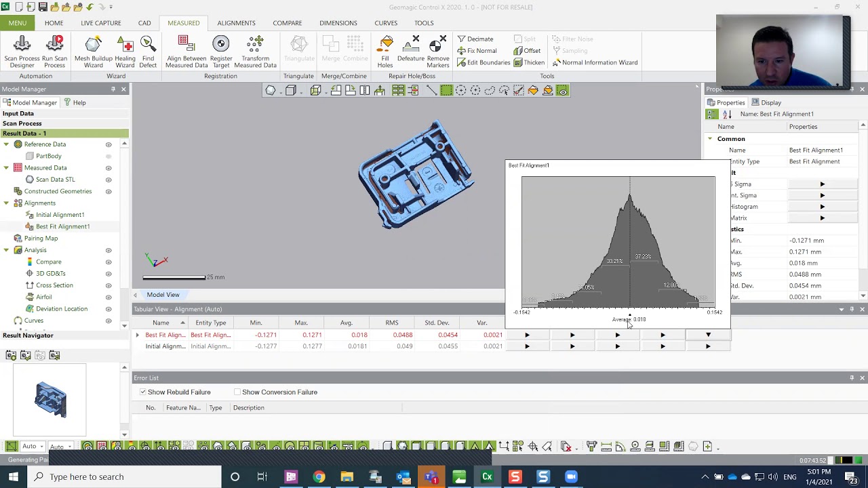The image size is (868, 488).
Task: Click the Windows taskbar search box
Action: [x=124, y=476]
